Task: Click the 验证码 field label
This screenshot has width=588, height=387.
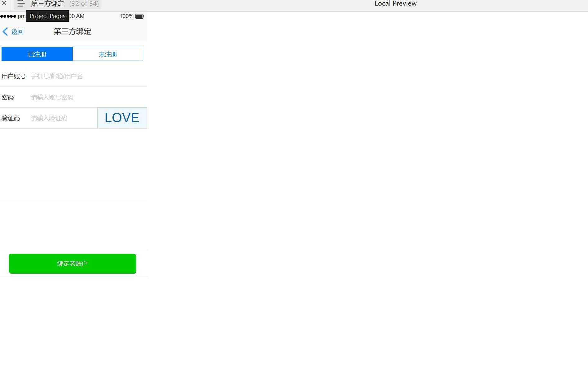Action: [11, 118]
